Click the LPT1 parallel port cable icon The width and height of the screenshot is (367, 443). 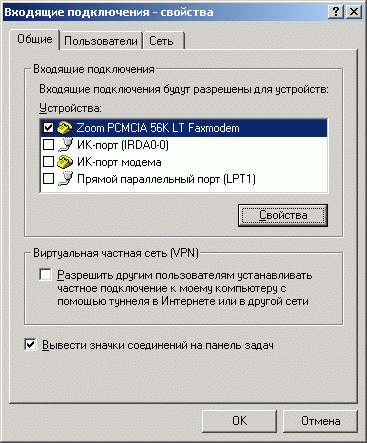[65, 179]
